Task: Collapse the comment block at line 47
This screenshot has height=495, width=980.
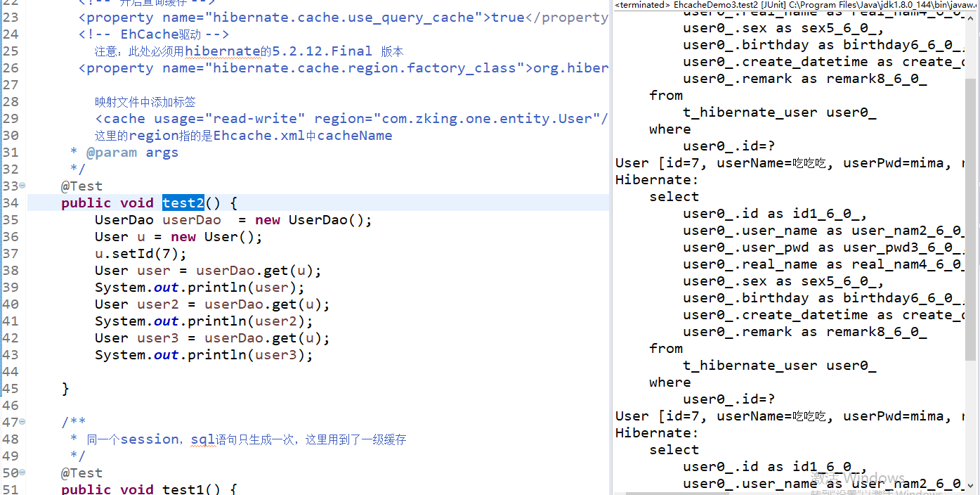Action: coord(21,422)
